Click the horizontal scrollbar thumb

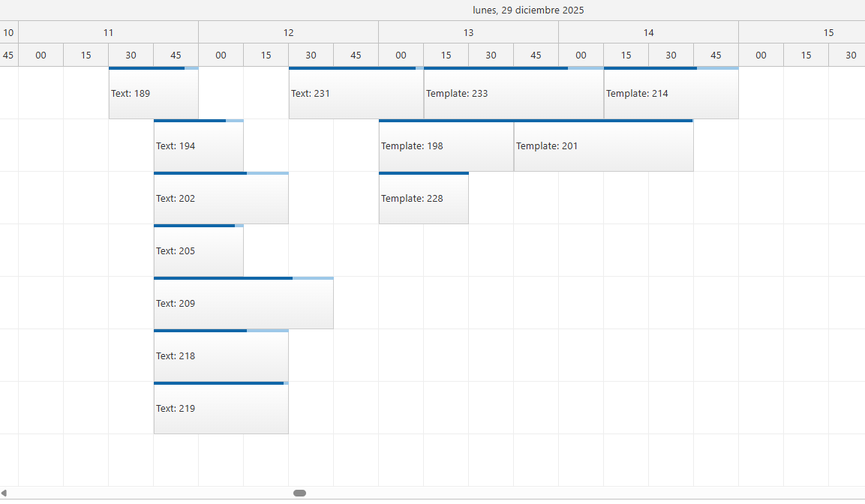point(299,493)
